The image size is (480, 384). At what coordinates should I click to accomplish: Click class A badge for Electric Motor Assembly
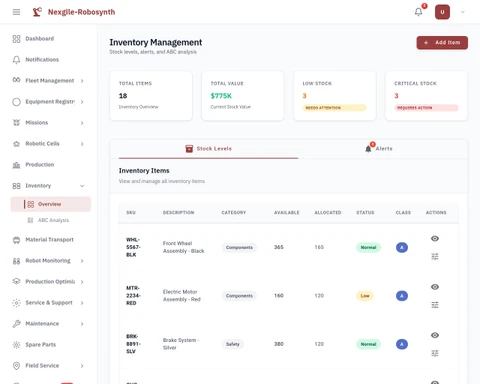[402, 296]
